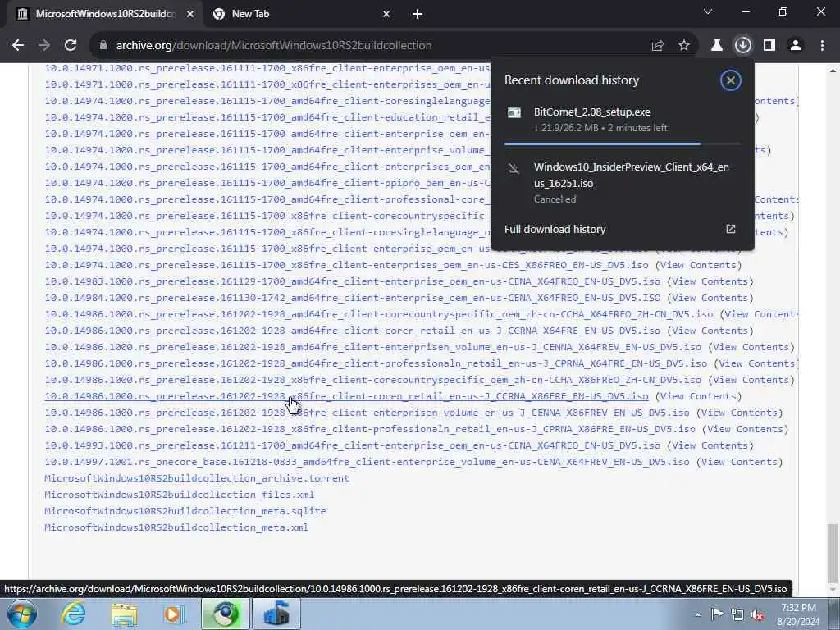Reload the archive.org page
The image size is (840, 630).
(x=71, y=46)
